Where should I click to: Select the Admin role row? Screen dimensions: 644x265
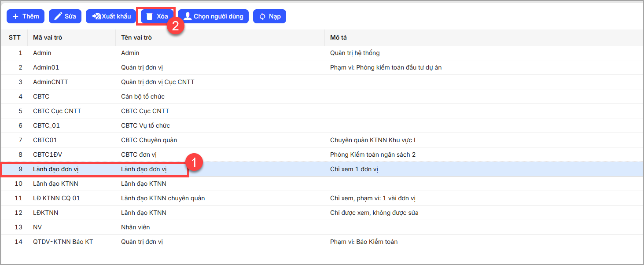point(42,53)
